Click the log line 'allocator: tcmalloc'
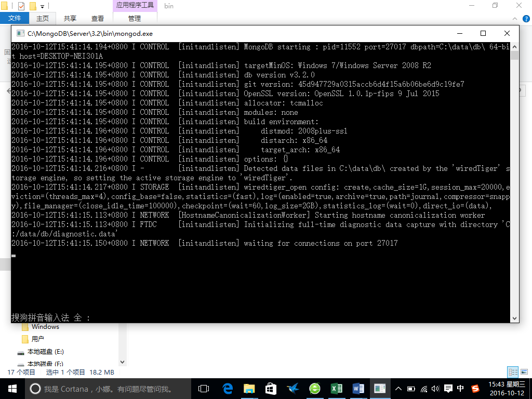The image size is (532, 399). (283, 103)
